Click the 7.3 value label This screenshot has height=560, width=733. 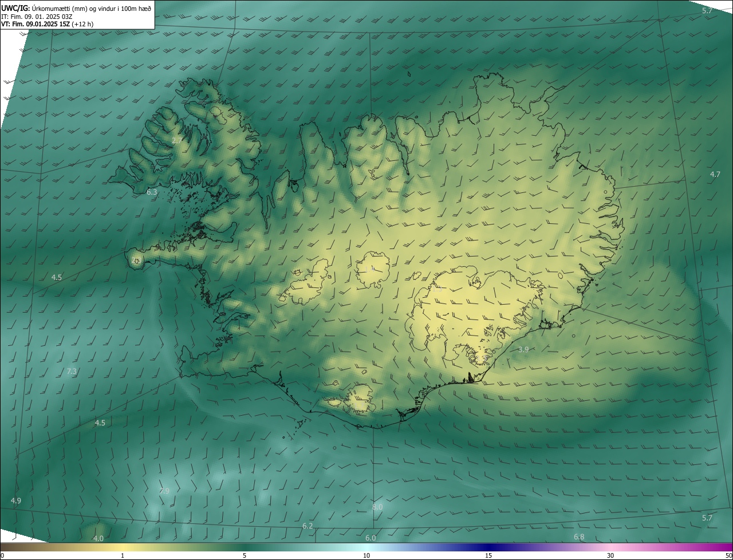72,372
